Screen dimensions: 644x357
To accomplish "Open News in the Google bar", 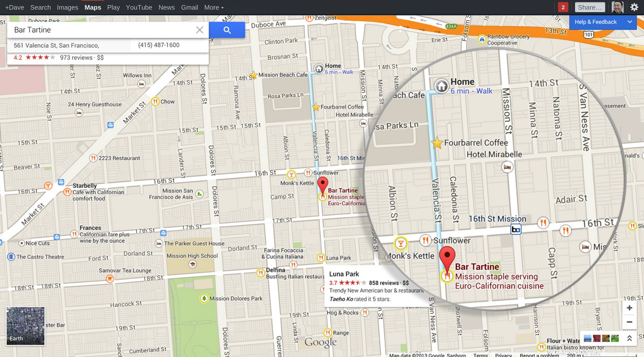I will tap(167, 7).
